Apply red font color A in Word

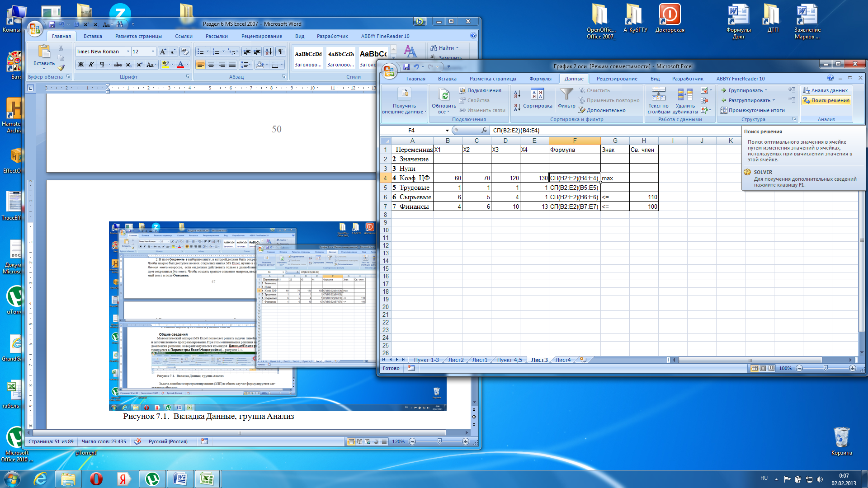coord(180,65)
